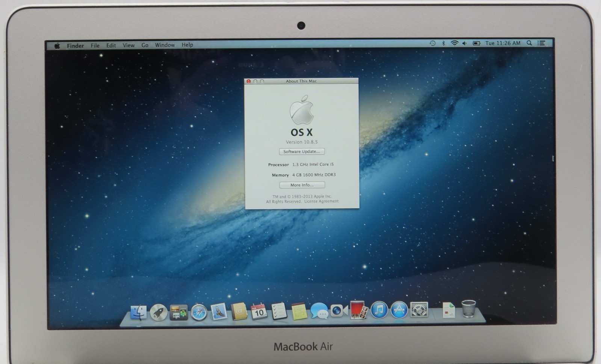Open Finder from the Dock

pyautogui.click(x=139, y=312)
